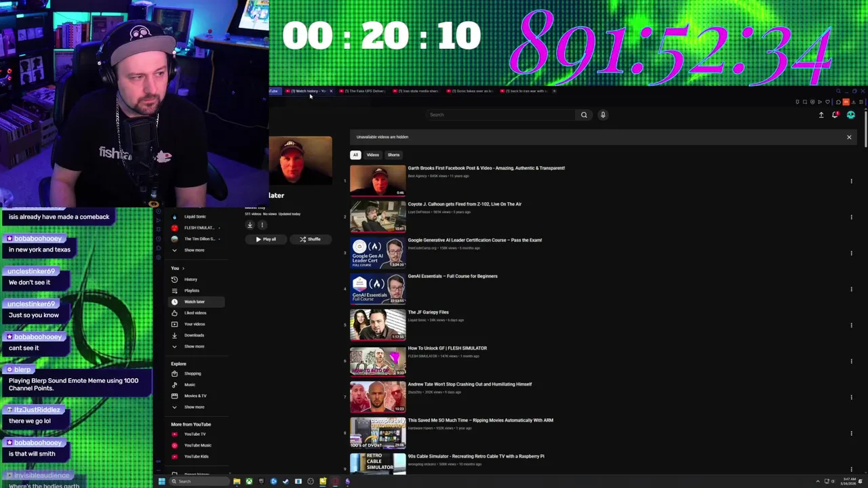Image resolution: width=868 pixels, height=488 pixels.
Task: Open Liked videos in sidebar
Action: tap(195, 313)
